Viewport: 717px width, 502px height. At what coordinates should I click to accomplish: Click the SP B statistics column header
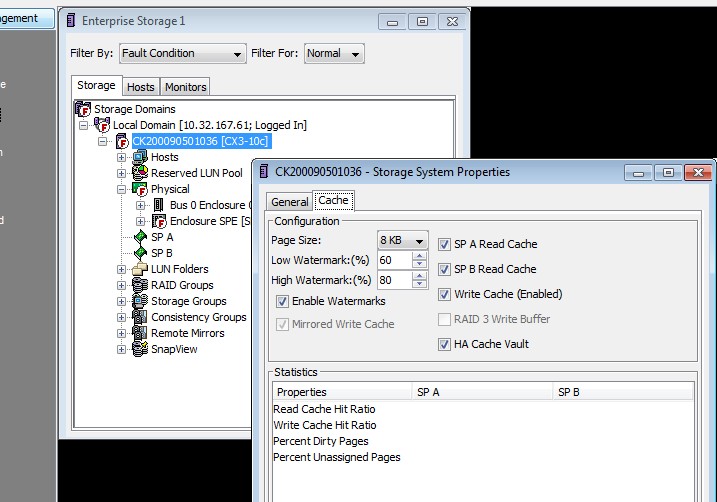[x=624, y=392]
